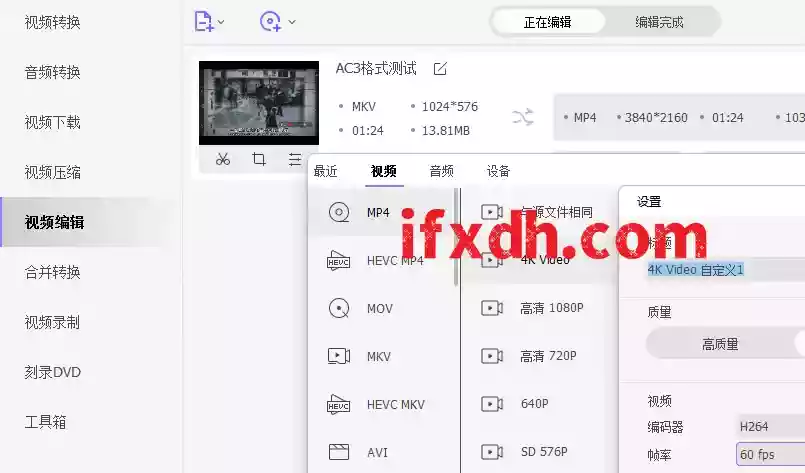Screen dimensions: 805x473
Task: Click the rename edit icon beside AC3格式测试
Action: 440,69
